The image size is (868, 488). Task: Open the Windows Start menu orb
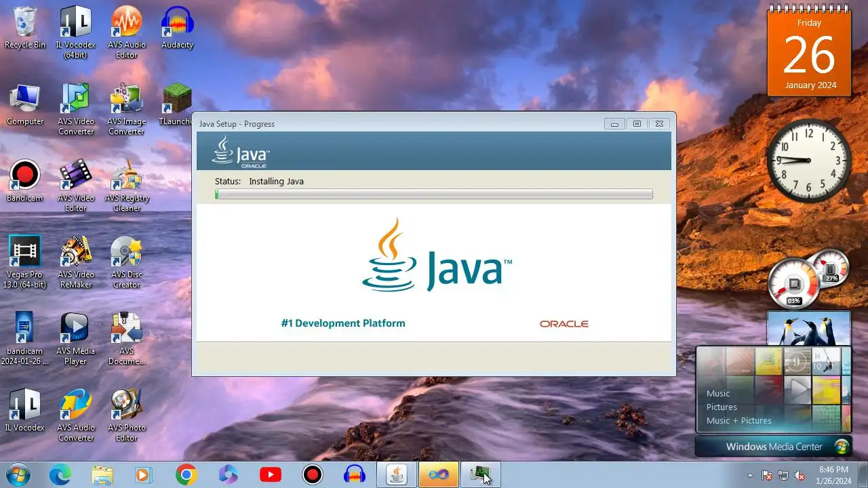(x=18, y=474)
